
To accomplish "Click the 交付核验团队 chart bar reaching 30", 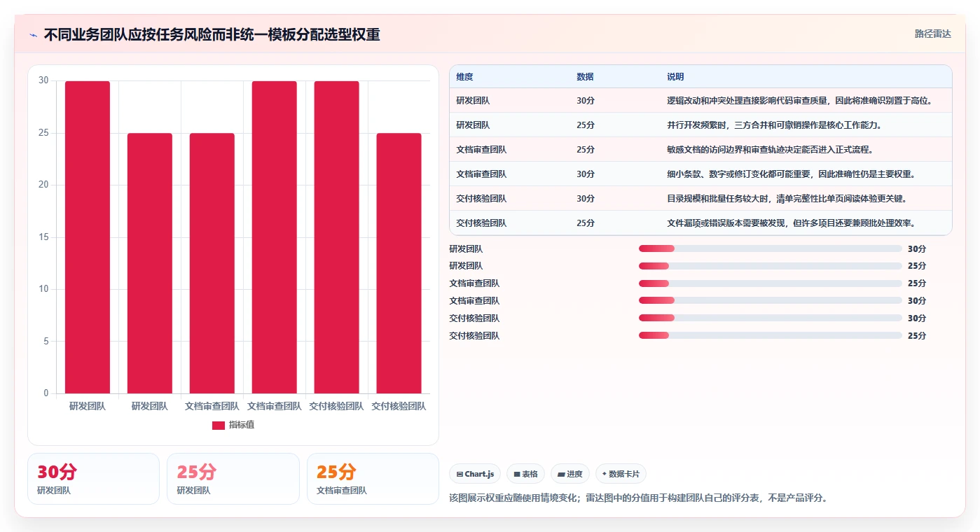I will pos(336,237).
